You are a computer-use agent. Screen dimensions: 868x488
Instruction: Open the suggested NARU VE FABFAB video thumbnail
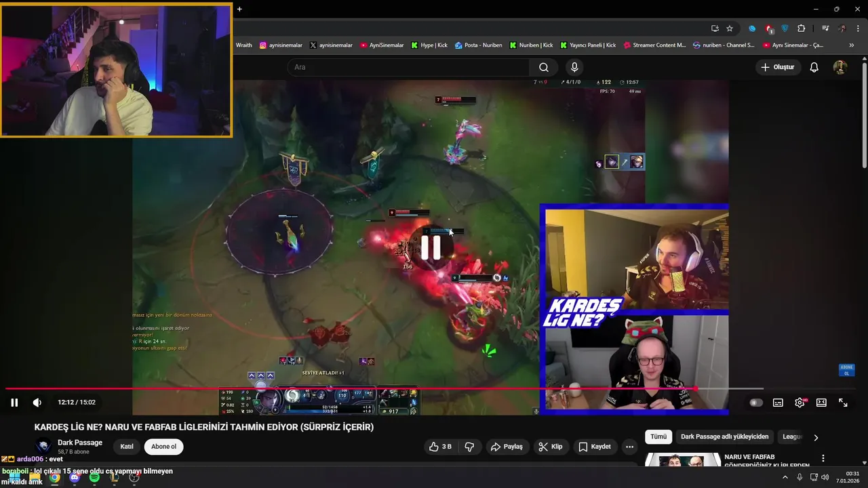point(683,460)
